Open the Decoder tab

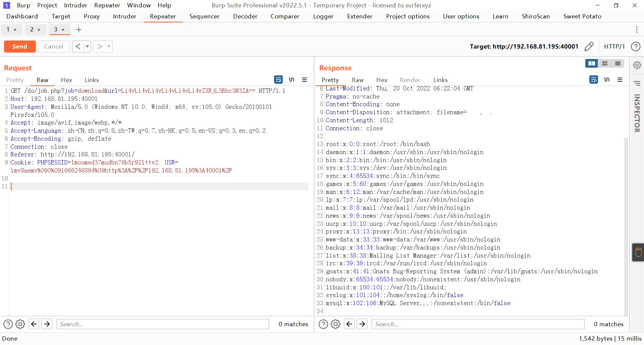pos(245,16)
